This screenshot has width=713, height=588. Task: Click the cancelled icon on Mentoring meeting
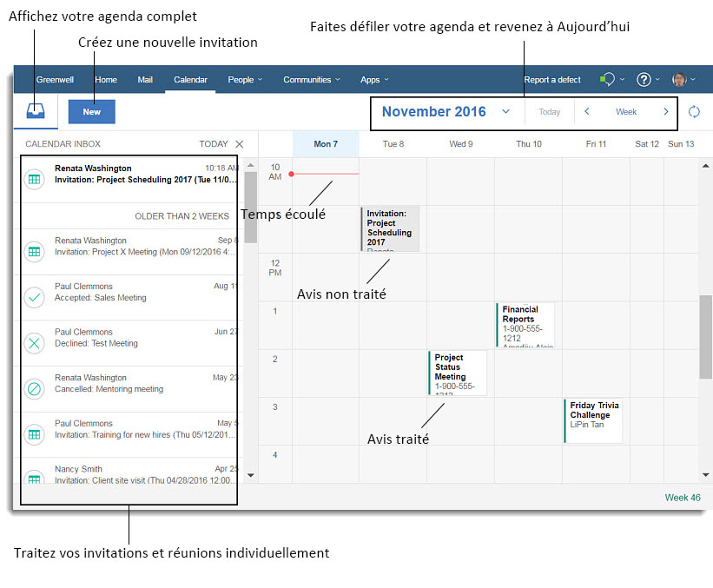[33, 389]
